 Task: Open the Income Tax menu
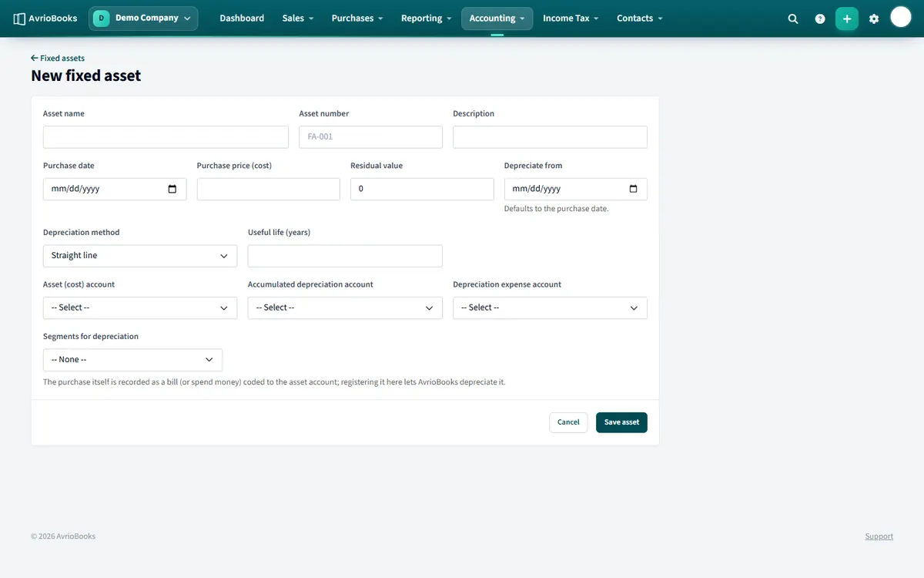(x=571, y=18)
